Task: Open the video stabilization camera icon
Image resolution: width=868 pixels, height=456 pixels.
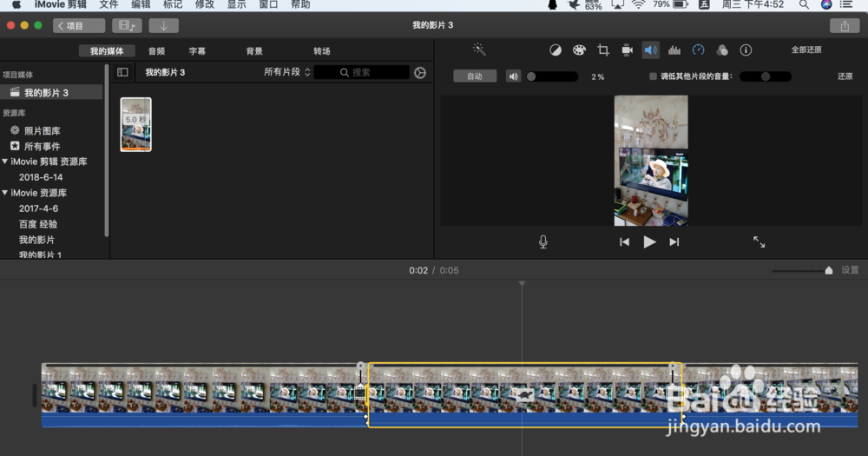Action: click(627, 50)
